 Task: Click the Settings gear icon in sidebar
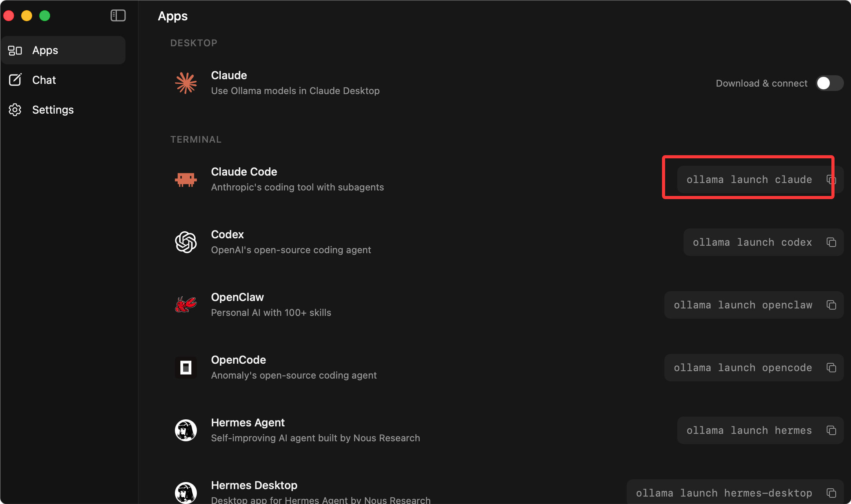15,110
